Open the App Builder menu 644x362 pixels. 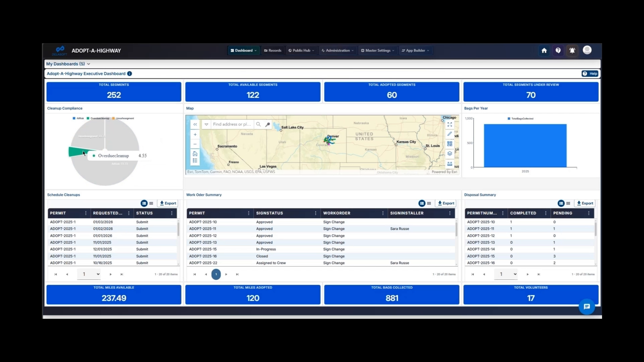pos(415,50)
